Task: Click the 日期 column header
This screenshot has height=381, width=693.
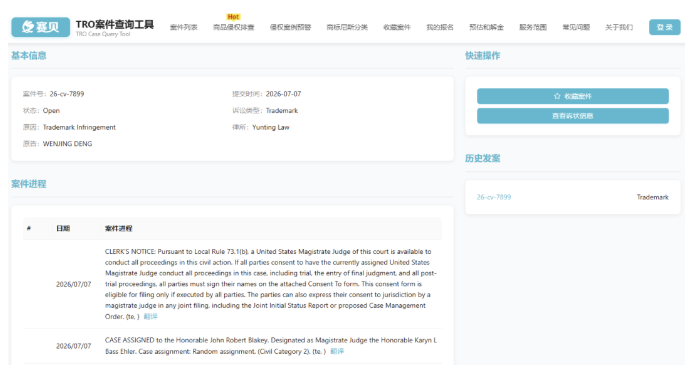Action: coord(63,229)
